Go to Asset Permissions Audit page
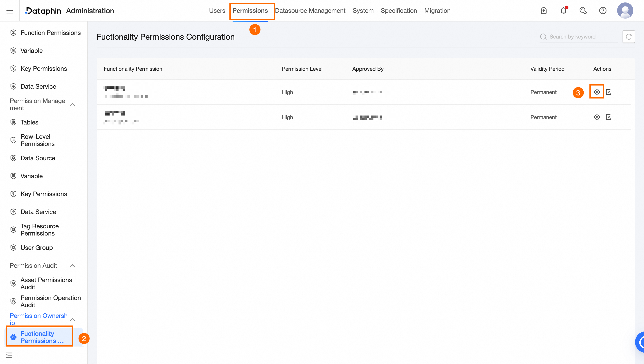This screenshot has height=364, width=644. click(x=46, y=283)
